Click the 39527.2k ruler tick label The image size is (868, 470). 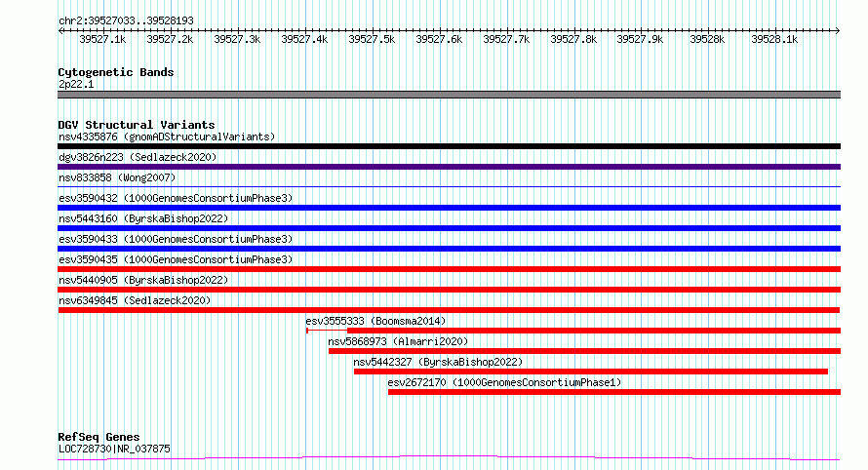(170, 39)
